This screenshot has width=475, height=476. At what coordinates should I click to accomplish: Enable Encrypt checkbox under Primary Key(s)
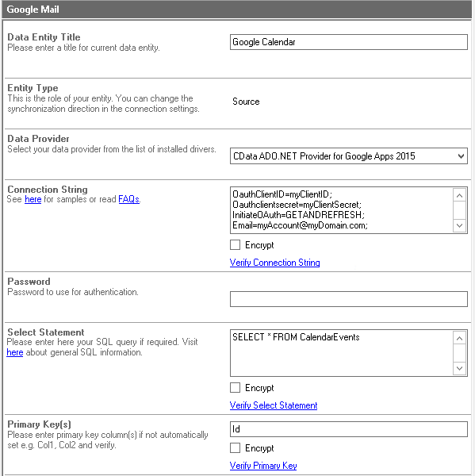(x=236, y=448)
